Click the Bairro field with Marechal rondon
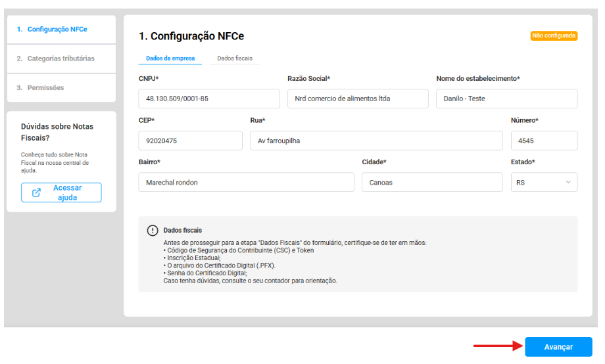 [245, 182]
